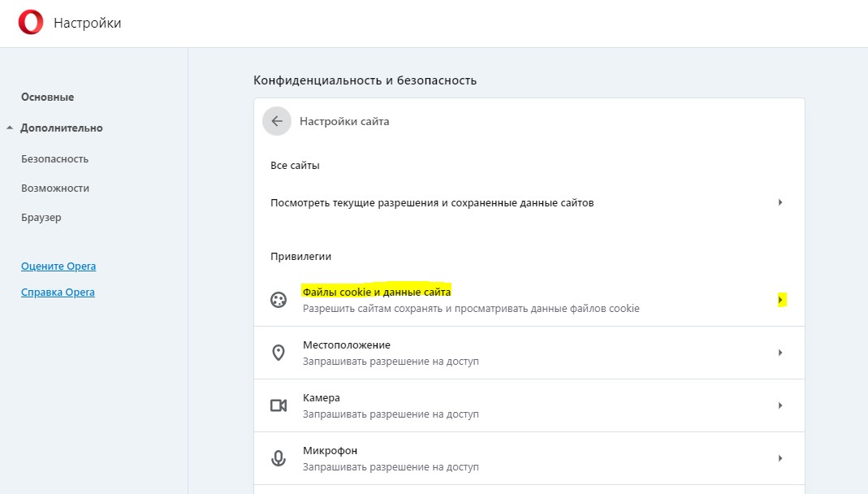Image resolution: width=868 pixels, height=494 pixels.
Task: Click the microphone icon
Action: (279, 458)
